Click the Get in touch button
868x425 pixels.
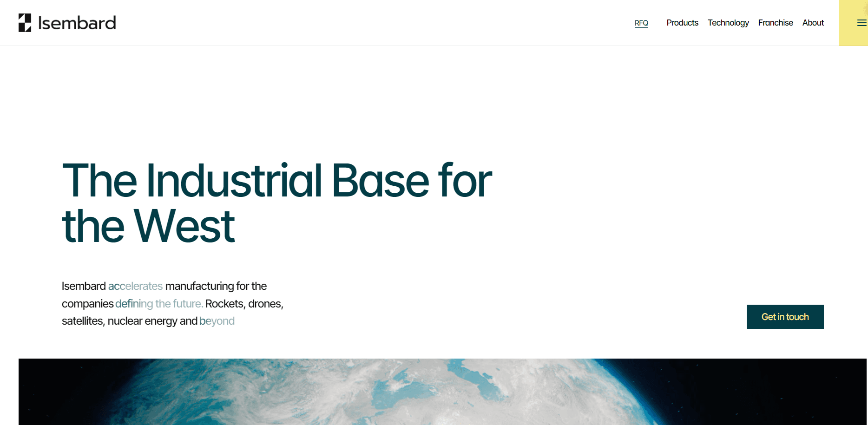pos(785,317)
